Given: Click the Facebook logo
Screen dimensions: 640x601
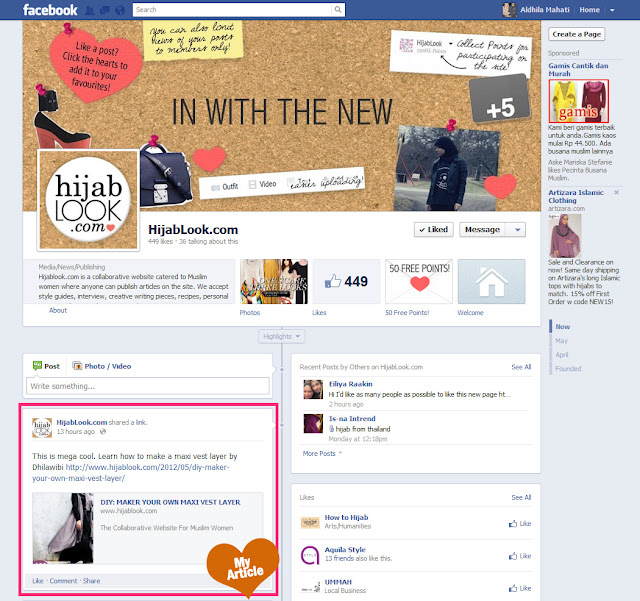Looking at the screenshot, I should click(x=50, y=10).
